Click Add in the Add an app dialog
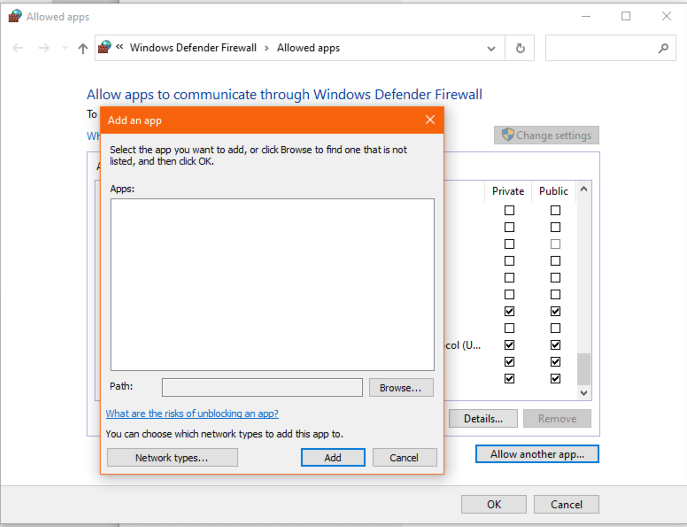687x527 pixels. point(333,457)
